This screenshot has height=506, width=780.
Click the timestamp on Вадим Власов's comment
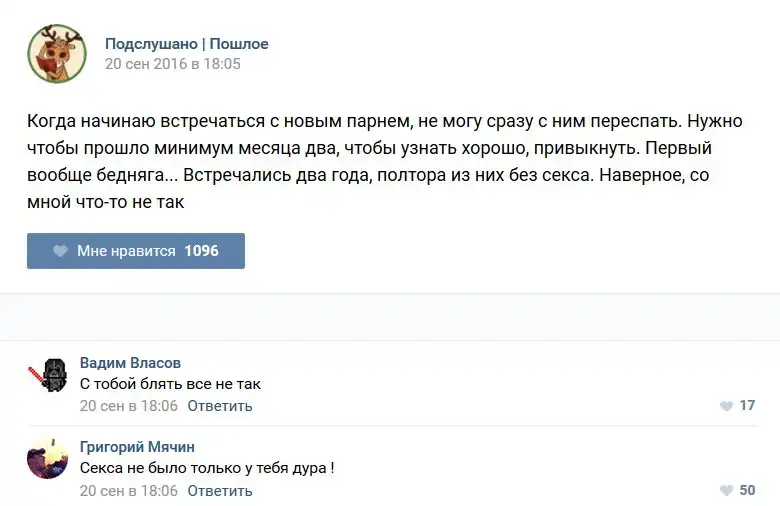pyautogui.click(x=128, y=406)
